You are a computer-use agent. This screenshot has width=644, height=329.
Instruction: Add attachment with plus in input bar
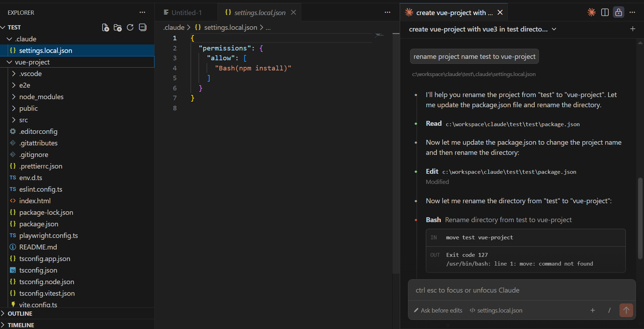(x=593, y=310)
